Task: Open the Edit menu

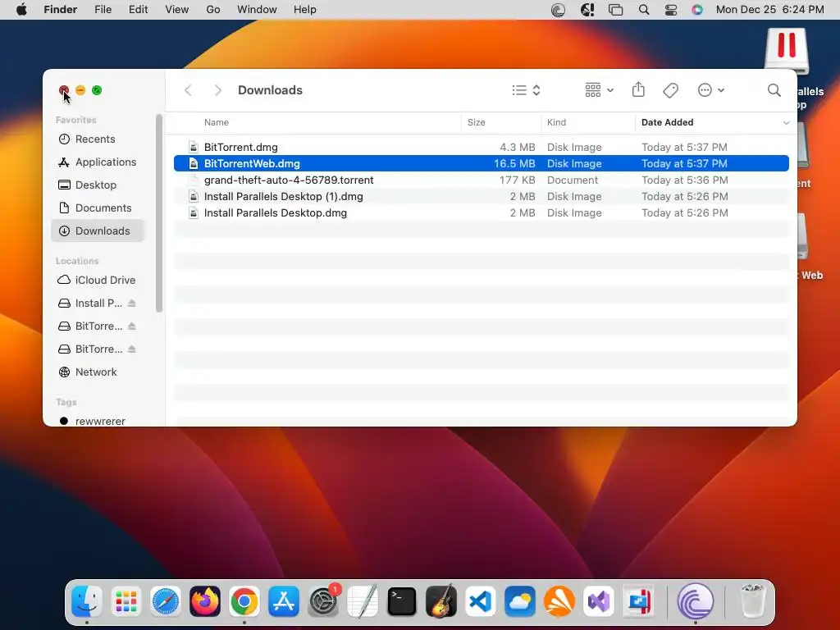Action: click(138, 10)
